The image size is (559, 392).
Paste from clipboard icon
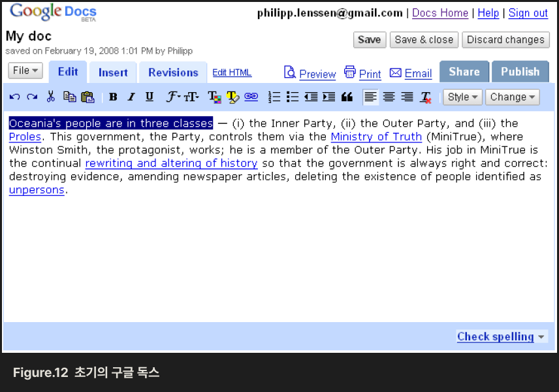[x=88, y=97]
